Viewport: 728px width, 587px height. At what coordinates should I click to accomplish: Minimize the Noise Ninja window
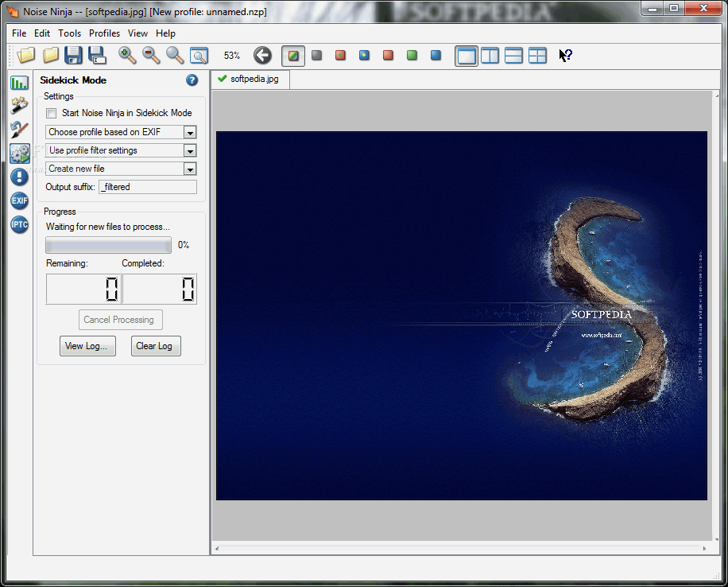[652, 9]
